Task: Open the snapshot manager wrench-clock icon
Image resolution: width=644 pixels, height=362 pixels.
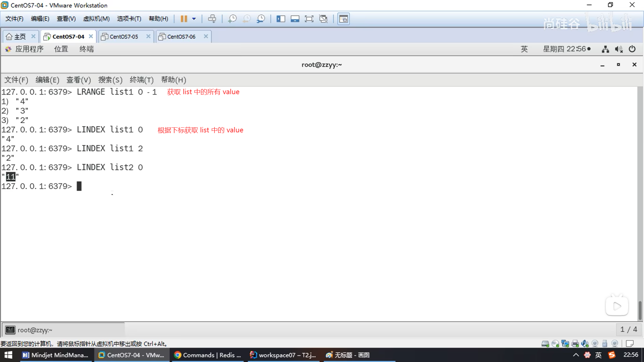Action: [x=261, y=19]
